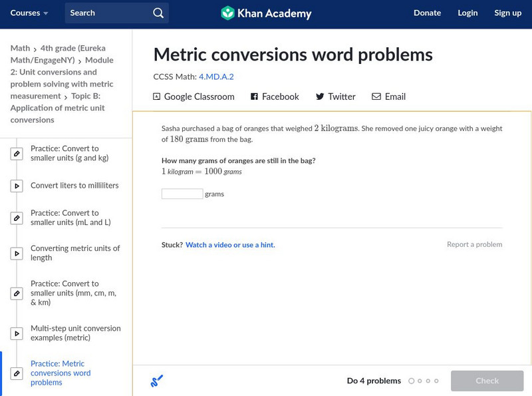
Task: Click practice icon beside Convert to smaller units (g and kg)
Action: [x=17, y=154]
